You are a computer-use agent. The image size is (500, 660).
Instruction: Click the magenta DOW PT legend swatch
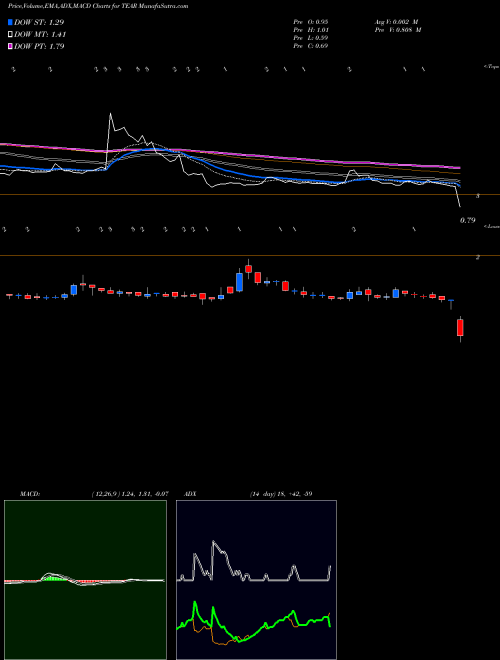[11, 46]
